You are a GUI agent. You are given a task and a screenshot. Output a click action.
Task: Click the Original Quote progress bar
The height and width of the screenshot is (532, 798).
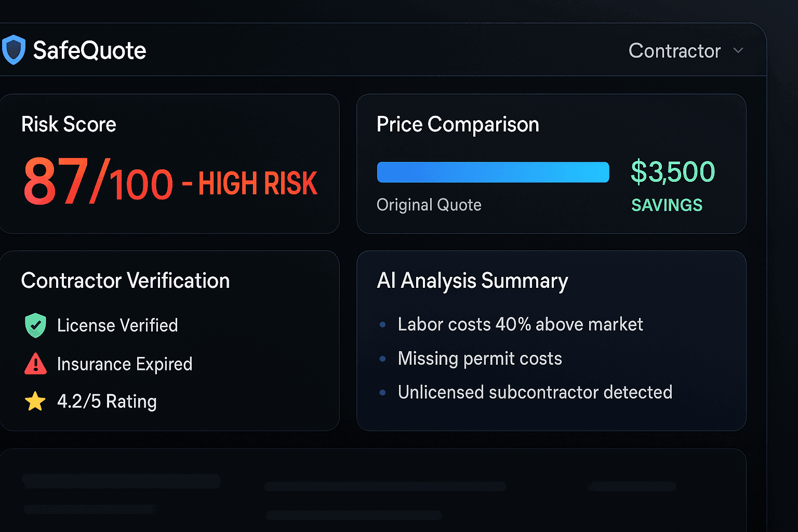pyautogui.click(x=493, y=172)
